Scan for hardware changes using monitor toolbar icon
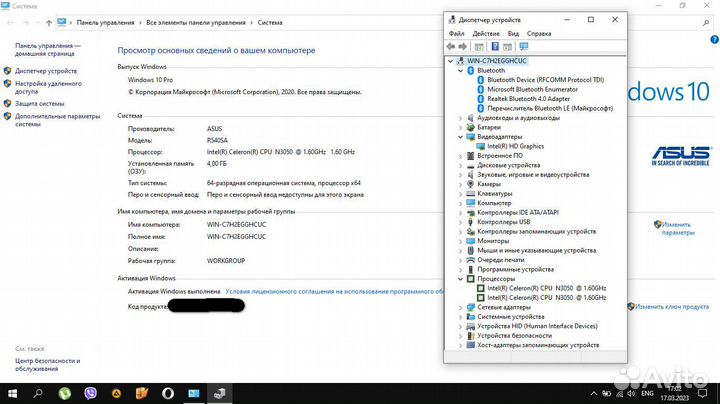 (x=523, y=46)
